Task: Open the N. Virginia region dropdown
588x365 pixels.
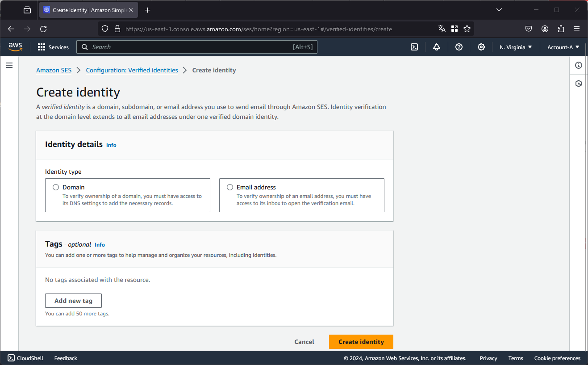Action: click(x=516, y=47)
